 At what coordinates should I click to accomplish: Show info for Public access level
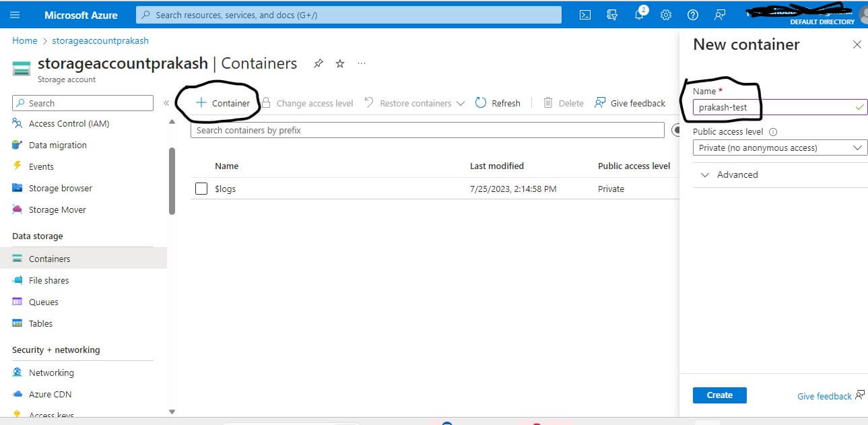773,132
